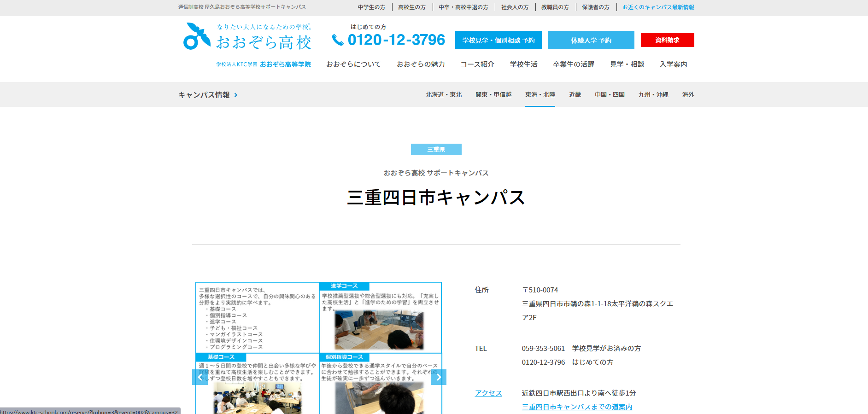Click the 三重県 prefecture badge
Viewport: 868px width, 414px height.
click(x=436, y=149)
